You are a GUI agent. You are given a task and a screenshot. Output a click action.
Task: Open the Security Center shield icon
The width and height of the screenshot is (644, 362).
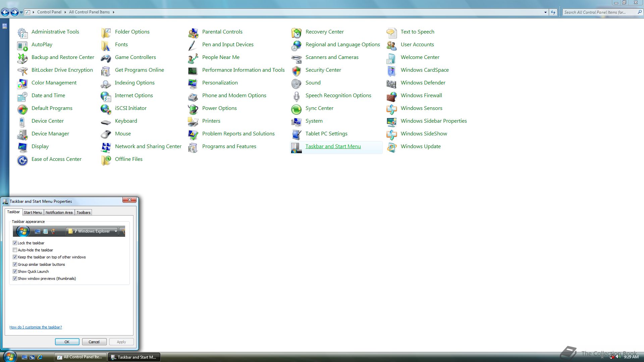(297, 71)
